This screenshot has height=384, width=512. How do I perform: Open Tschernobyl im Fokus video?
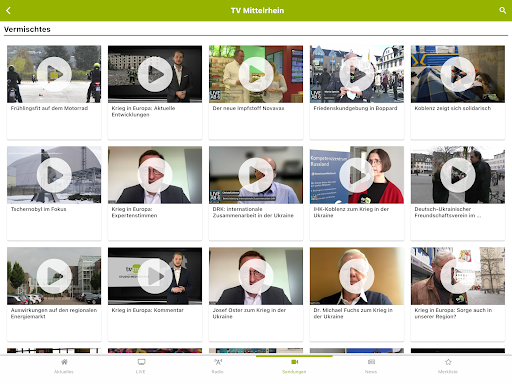click(x=54, y=175)
